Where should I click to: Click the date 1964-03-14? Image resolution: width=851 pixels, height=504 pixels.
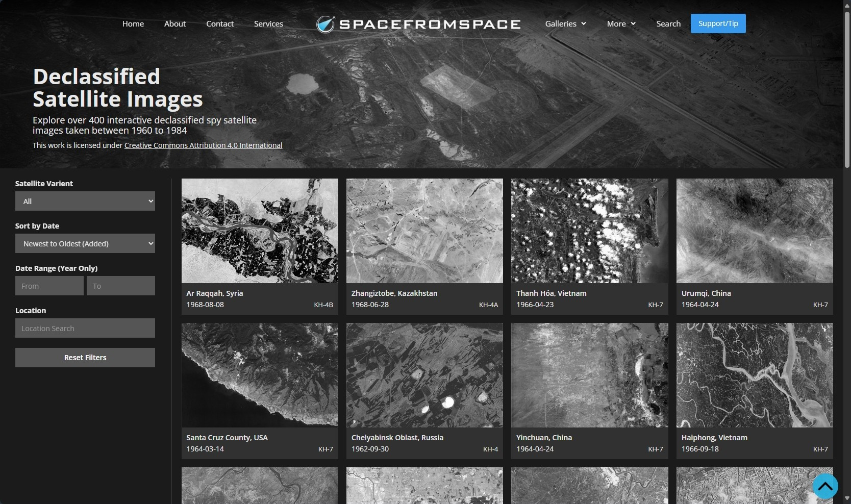click(x=205, y=449)
